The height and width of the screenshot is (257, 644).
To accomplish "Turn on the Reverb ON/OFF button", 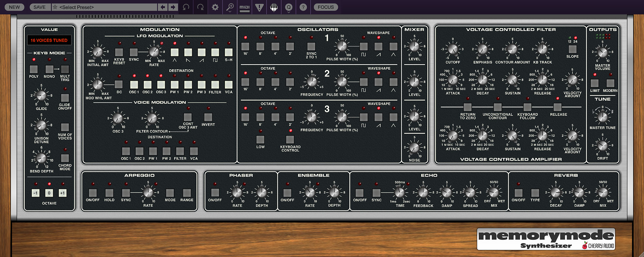I will (x=518, y=193).
